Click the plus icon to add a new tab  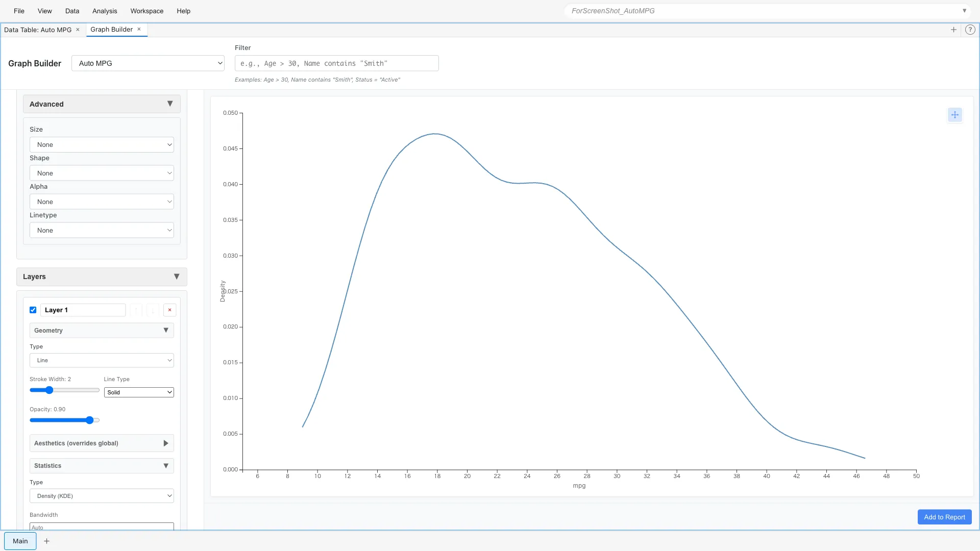tap(953, 30)
